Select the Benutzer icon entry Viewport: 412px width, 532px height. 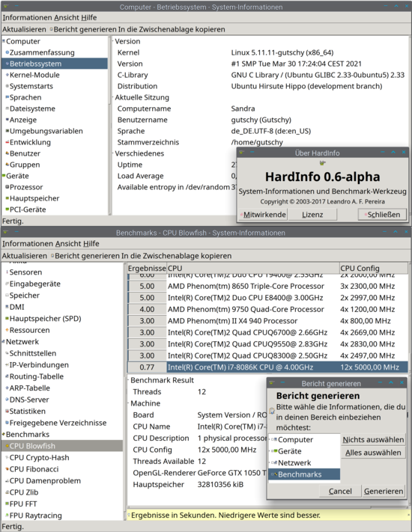click(7, 153)
